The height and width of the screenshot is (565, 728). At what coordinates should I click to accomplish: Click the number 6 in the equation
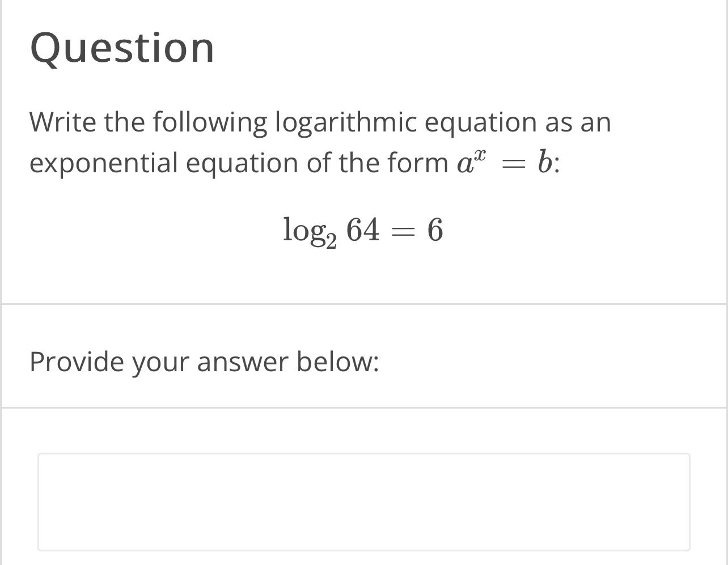435,230
